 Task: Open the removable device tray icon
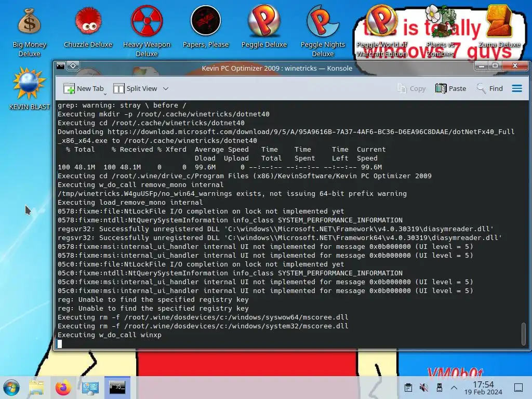click(x=439, y=388)
